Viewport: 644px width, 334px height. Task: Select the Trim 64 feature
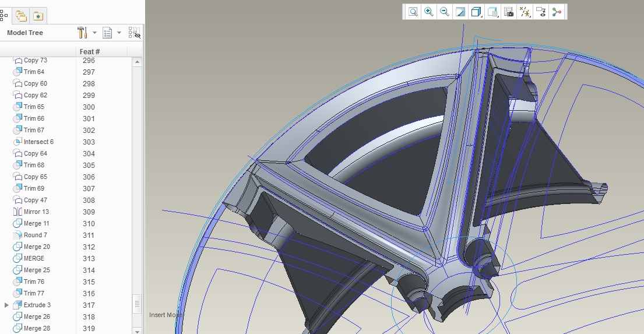pos(34,72)
